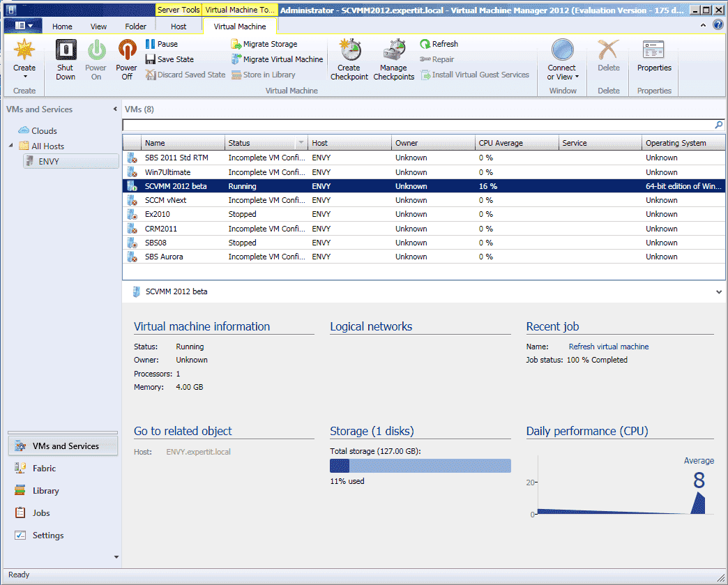
Task: Click the total storage usage bar
Action: (x=420, y=466)
